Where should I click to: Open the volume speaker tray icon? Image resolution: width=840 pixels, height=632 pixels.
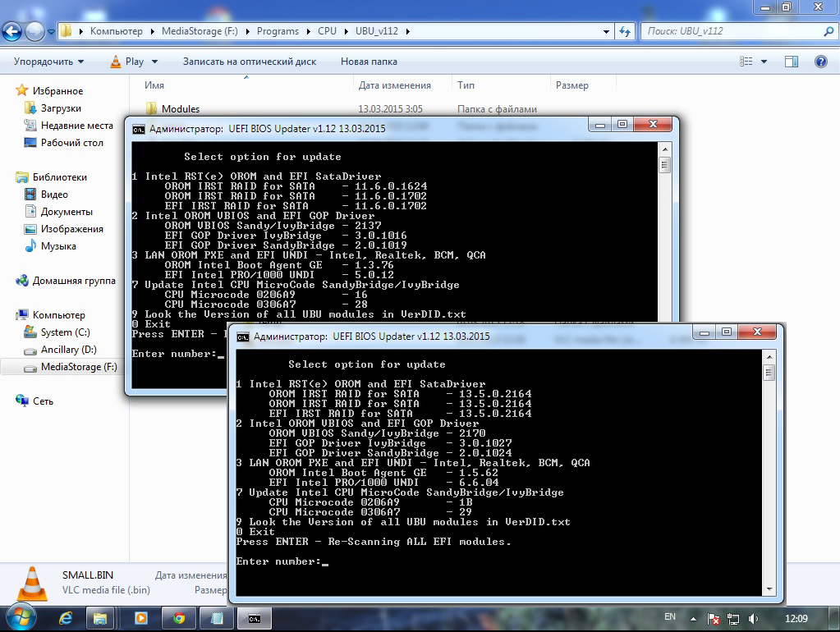tap(753, 619)
